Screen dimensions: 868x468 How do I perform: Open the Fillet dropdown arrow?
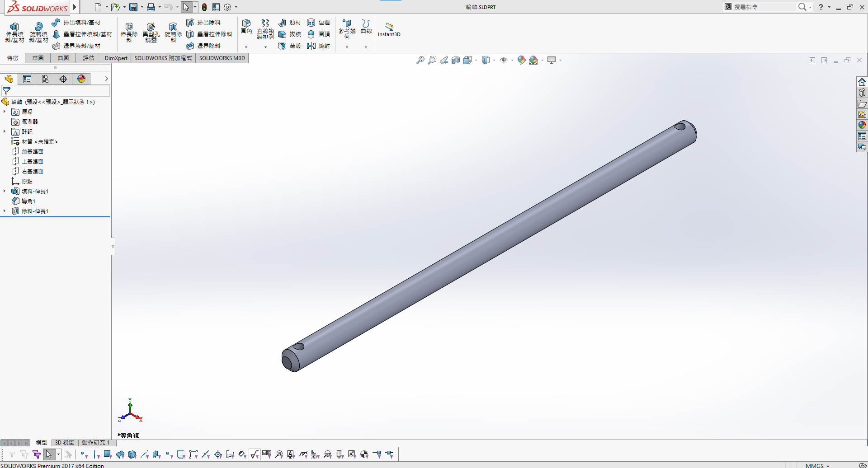coord(246,47)
